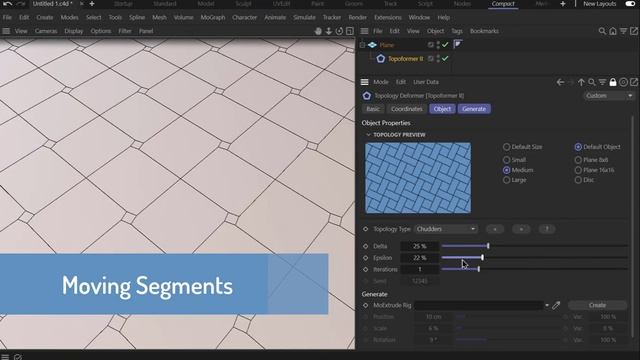This screenshot has height=360, width=640.
Task: Click topology type help question button
Action: click(x=547, y=229)
